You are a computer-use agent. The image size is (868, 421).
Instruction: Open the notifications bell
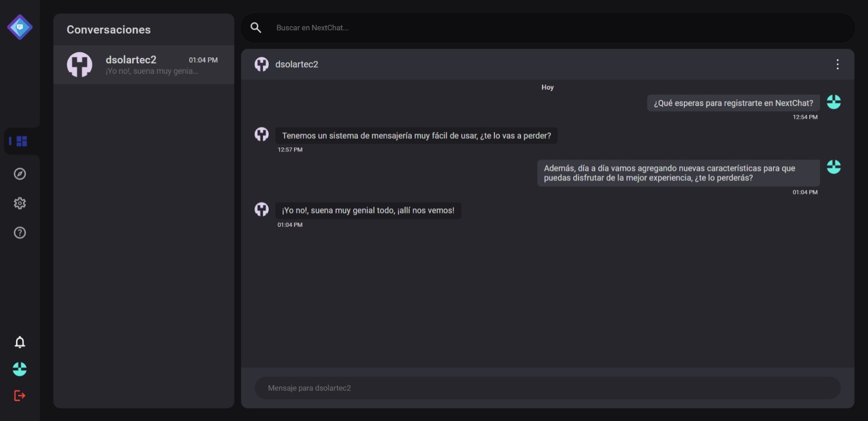point(20,342)
